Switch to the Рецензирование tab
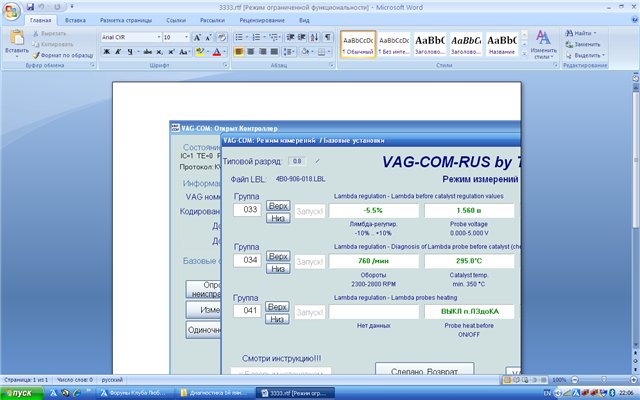640x400 pixels. coord(262,20)
